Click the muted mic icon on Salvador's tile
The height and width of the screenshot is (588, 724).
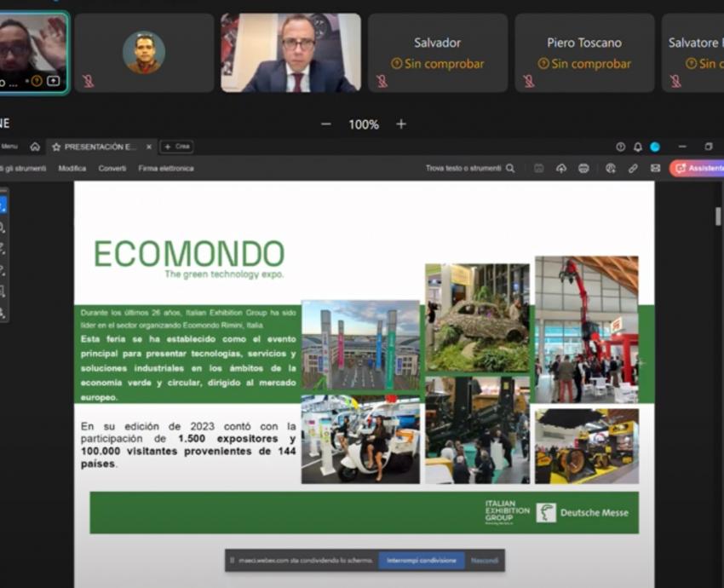[x=382, y=81]
